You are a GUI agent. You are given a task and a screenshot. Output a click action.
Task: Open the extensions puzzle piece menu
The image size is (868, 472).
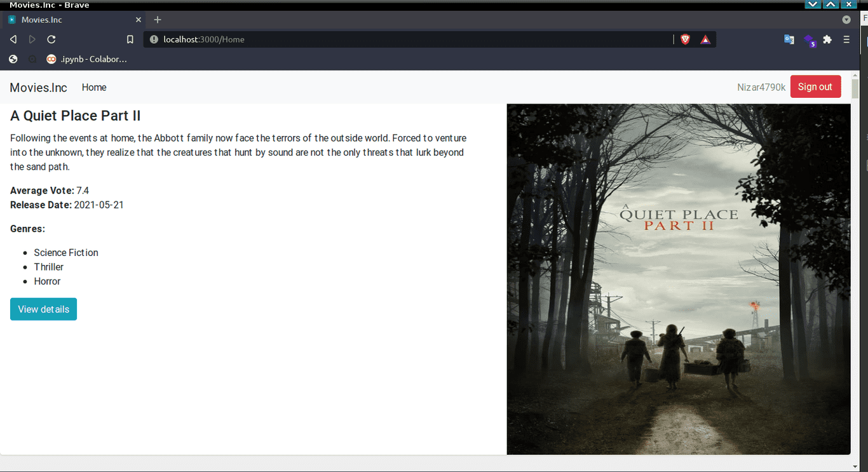(x=827, y=39)
